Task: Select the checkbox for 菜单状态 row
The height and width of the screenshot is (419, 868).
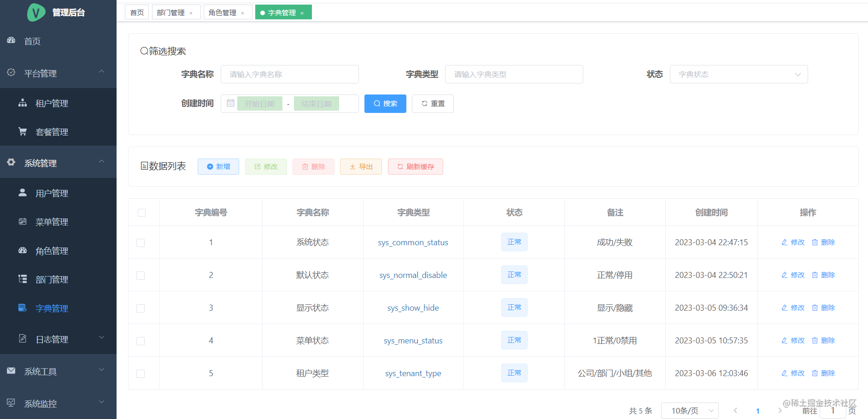Action: point(141,341)
